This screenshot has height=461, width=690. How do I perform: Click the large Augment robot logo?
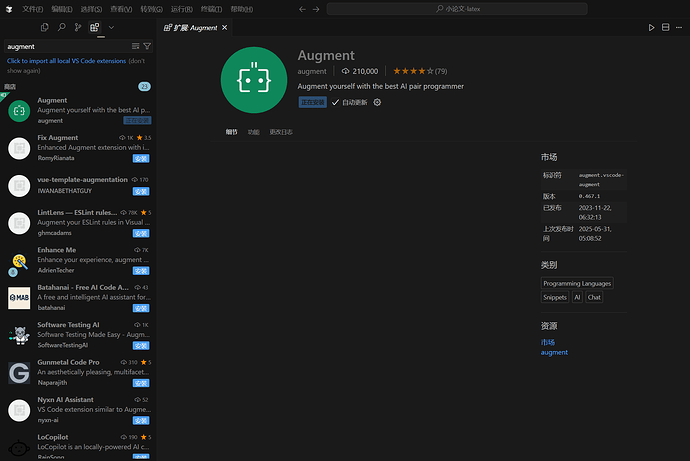click(x=254, y=80)
